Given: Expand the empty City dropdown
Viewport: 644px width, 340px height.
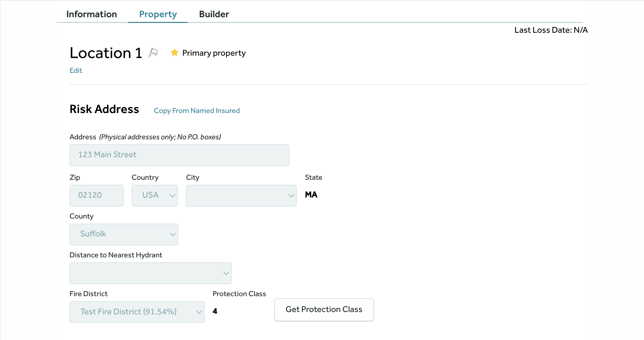Looking at the screenshot, I should click(x=241, y=196).
